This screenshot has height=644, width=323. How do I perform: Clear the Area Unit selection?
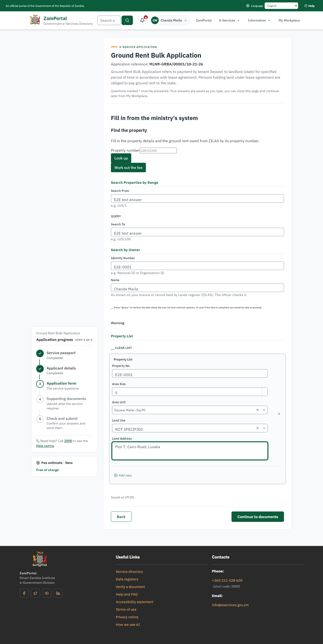(x=257, y=410)
